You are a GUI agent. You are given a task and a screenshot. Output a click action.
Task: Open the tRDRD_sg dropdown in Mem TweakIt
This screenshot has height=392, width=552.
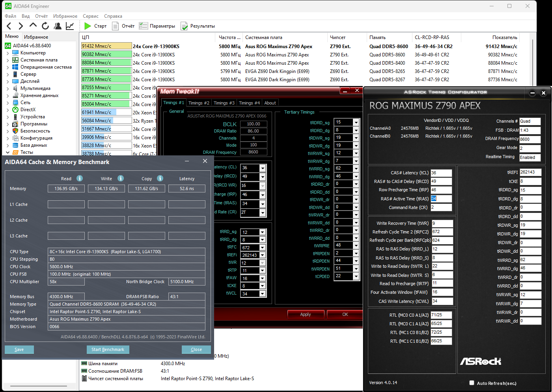click(x=356, y=122)
